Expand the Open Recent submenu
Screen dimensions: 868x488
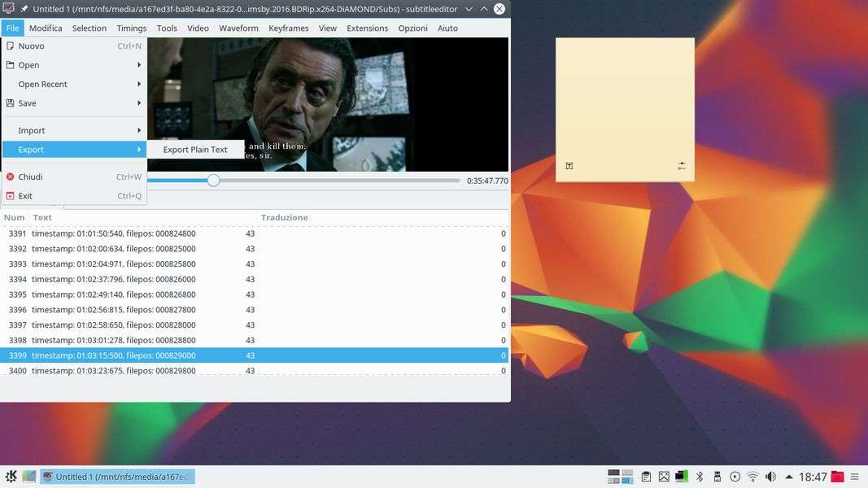[x=74, y=84]
